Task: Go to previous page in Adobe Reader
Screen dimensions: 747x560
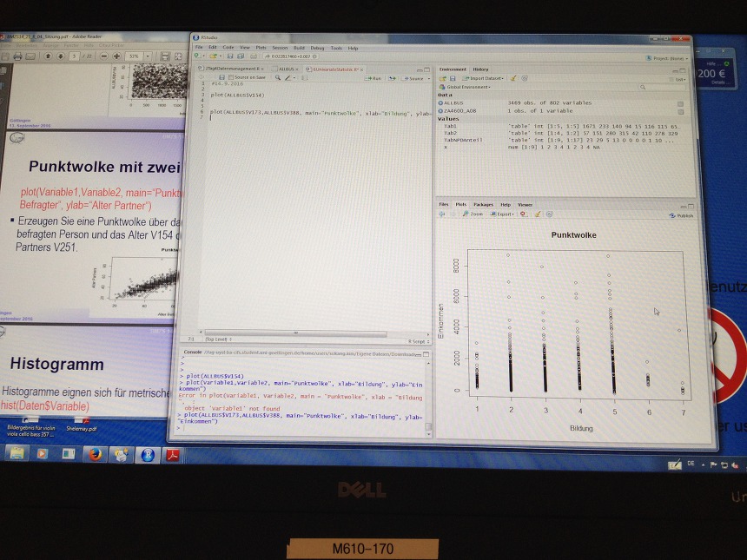Action: [x=48, y=56]
